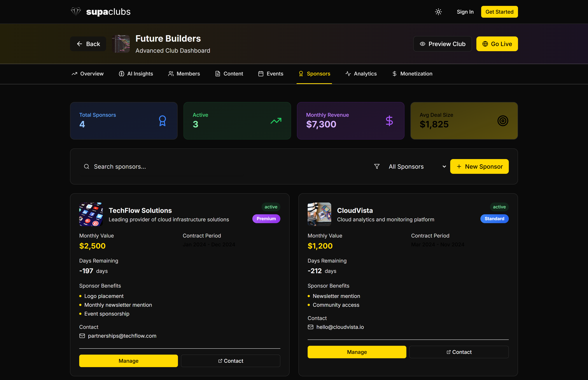This screenshot has width=588, height=380.
Task: Click the Monthly Revenue dollar icon
Action: (389, 121)
